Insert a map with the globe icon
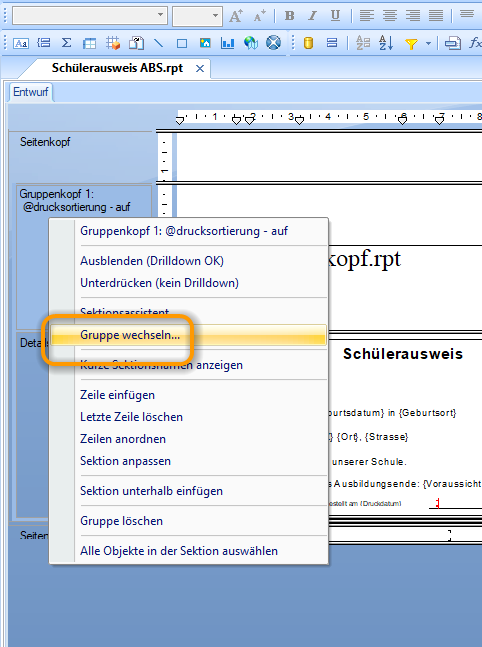Image resolution: width=482 pixels, height=647 pixels. [x=250, y=43]
